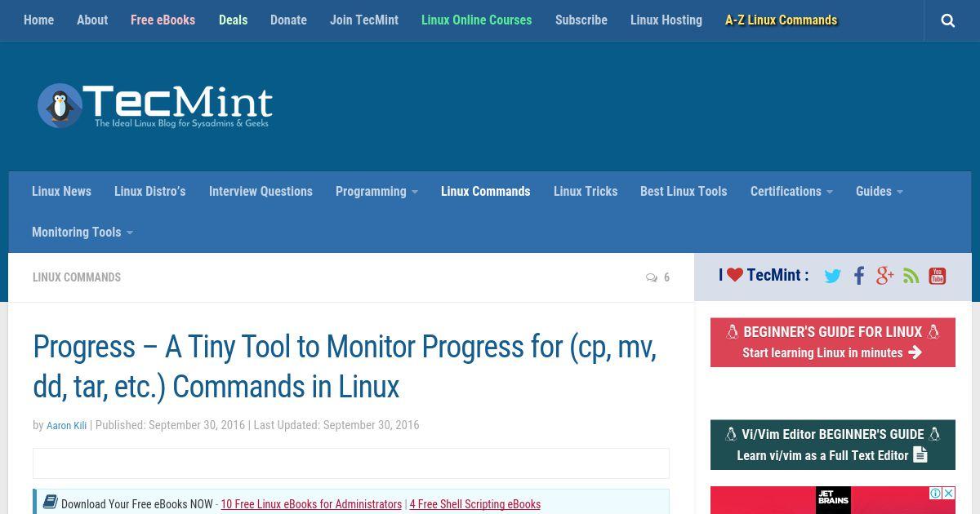The image size is (980, 514).
Task: Click the JetBrains advertisement
Action: pos(833,500)
